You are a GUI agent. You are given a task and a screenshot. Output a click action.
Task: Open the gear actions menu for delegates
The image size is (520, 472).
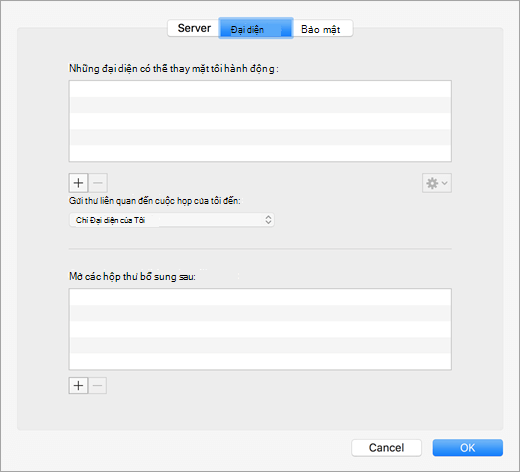coord(437,183)
